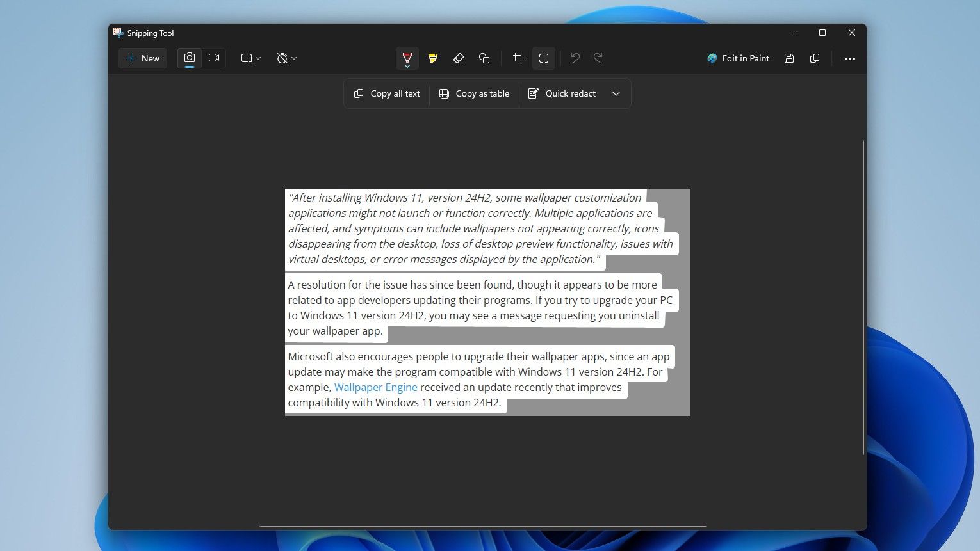The height and width of the screenshot is (551, 980).
Task: Open the snipping mode dropdown
Action: point(250,58)
